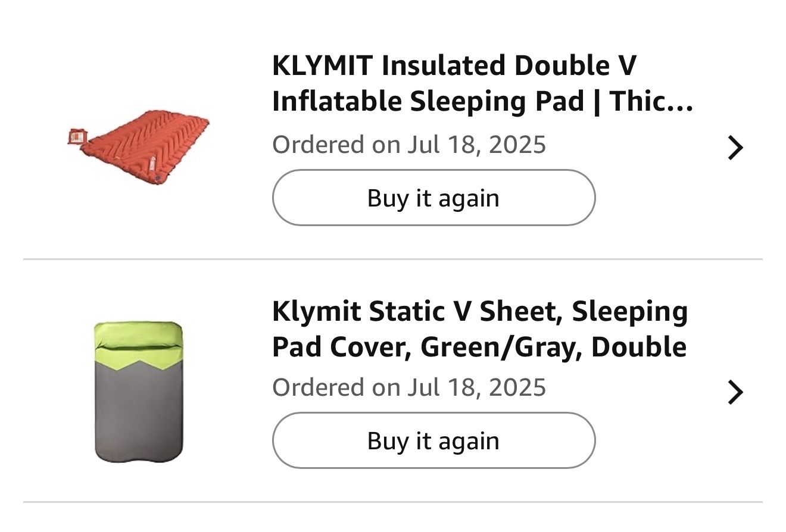The image size is (786, 532).
Task: Open the green/gray Klymit sheet thumbnail
Action: (139, 392)
